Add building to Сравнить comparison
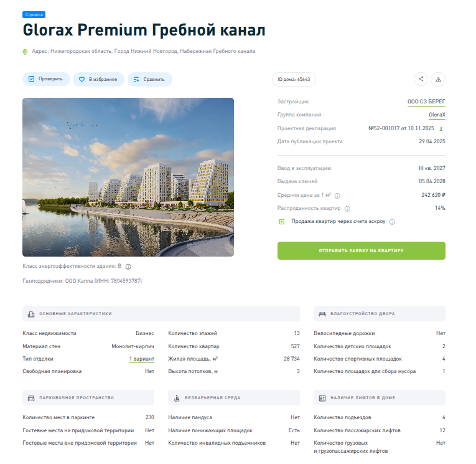This screenshot has width=476, height=464. coord(150,79)
